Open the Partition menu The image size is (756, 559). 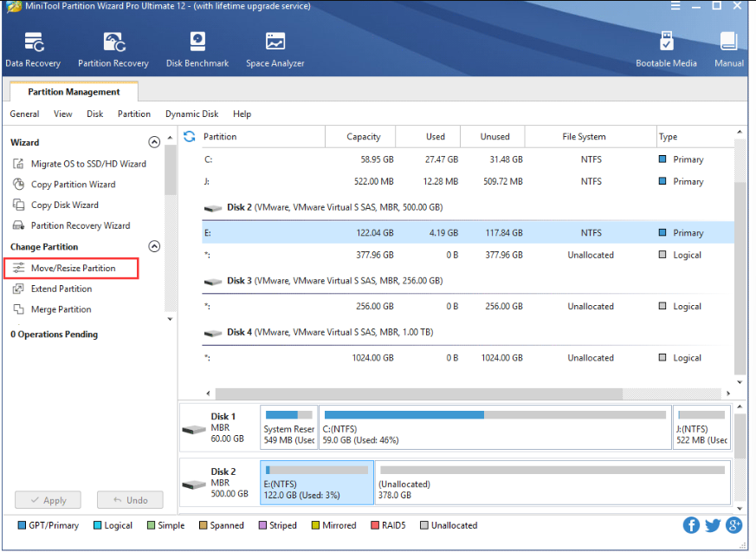134,114
